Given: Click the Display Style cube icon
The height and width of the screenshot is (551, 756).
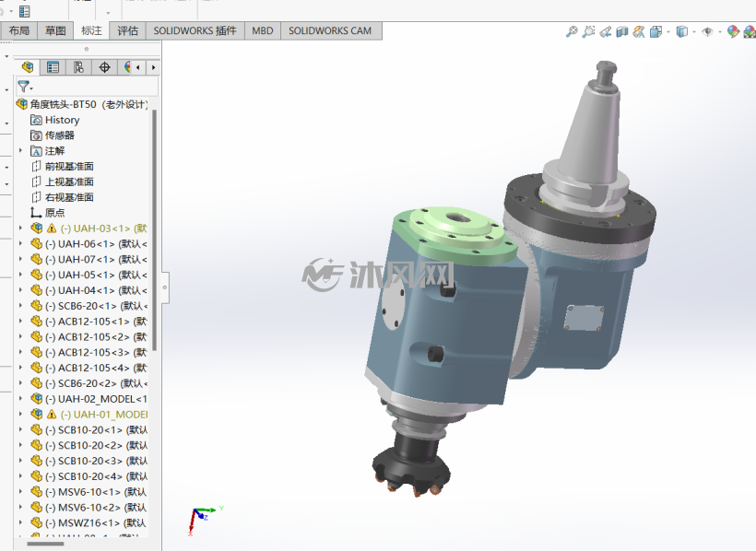Looking at the screenshot, I should pos(681,32).
